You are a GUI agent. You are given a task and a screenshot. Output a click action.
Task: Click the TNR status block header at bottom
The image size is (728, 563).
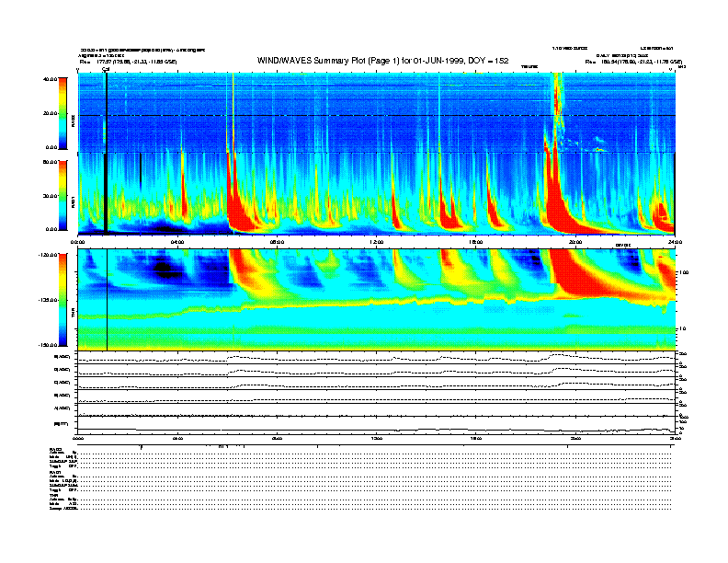(54, 495)
